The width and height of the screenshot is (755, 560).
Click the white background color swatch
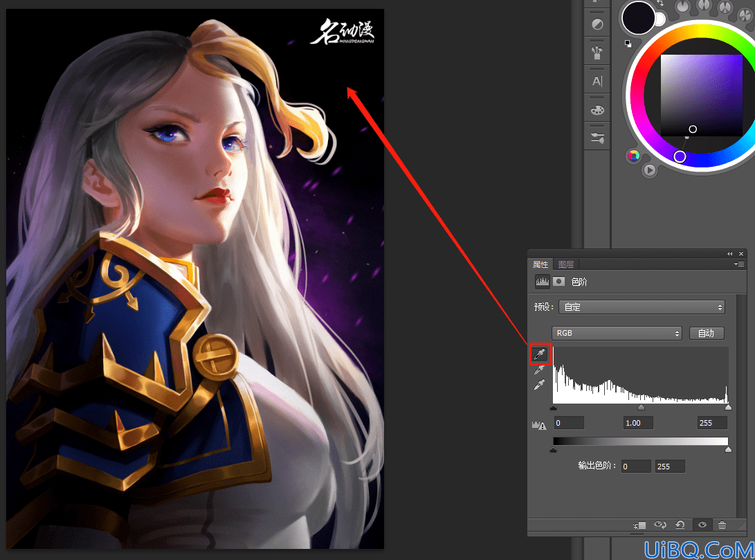click(x=660, y=19)
